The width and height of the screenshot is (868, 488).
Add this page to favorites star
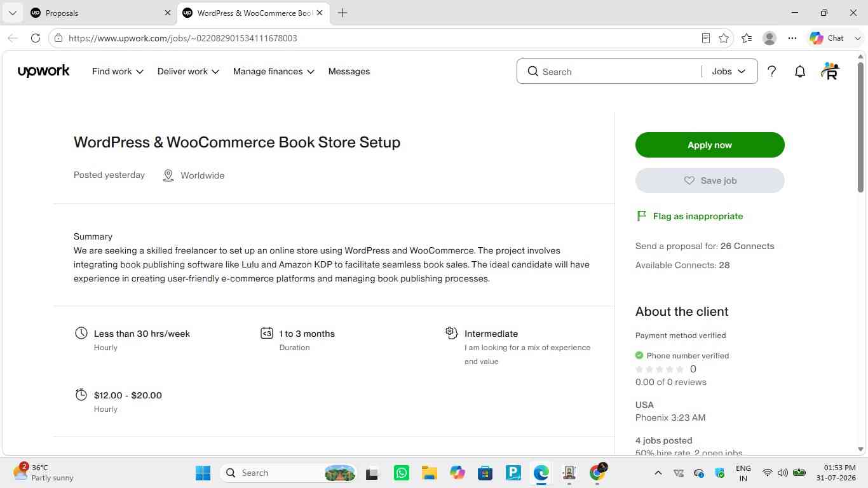pos(724,38)
